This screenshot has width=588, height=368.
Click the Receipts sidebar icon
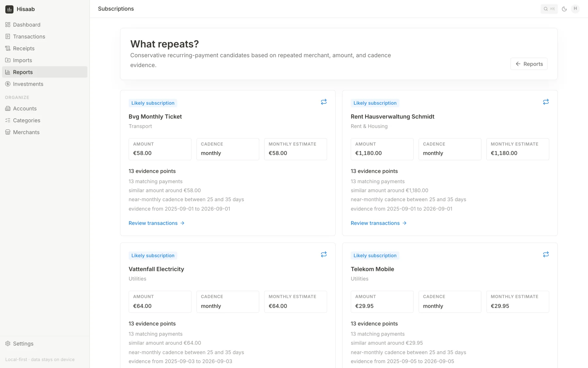[8, 48]
